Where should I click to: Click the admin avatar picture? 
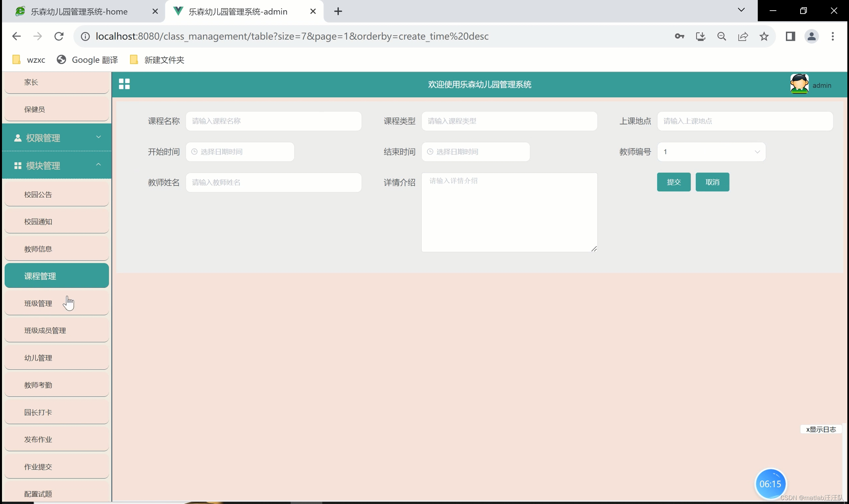tap(799, 84)
